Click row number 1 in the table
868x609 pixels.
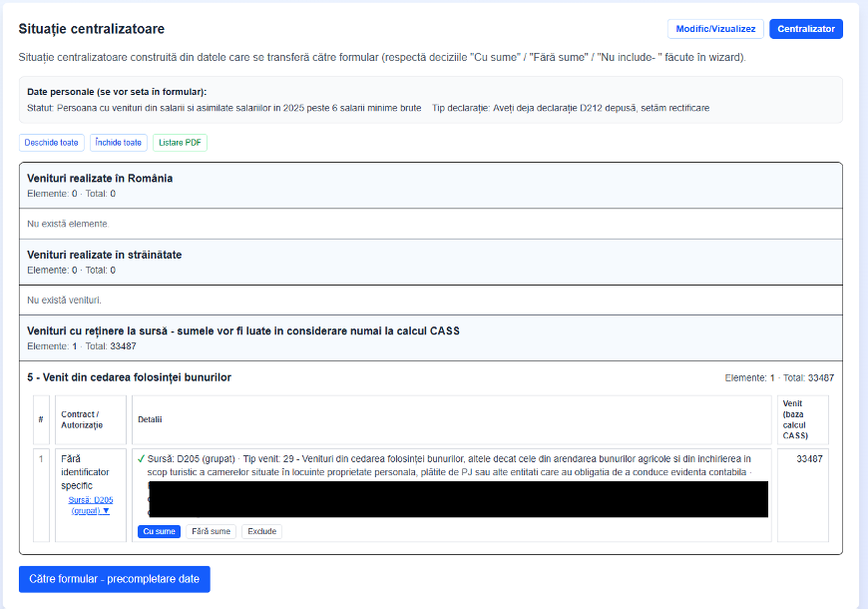tap(41, 459)
